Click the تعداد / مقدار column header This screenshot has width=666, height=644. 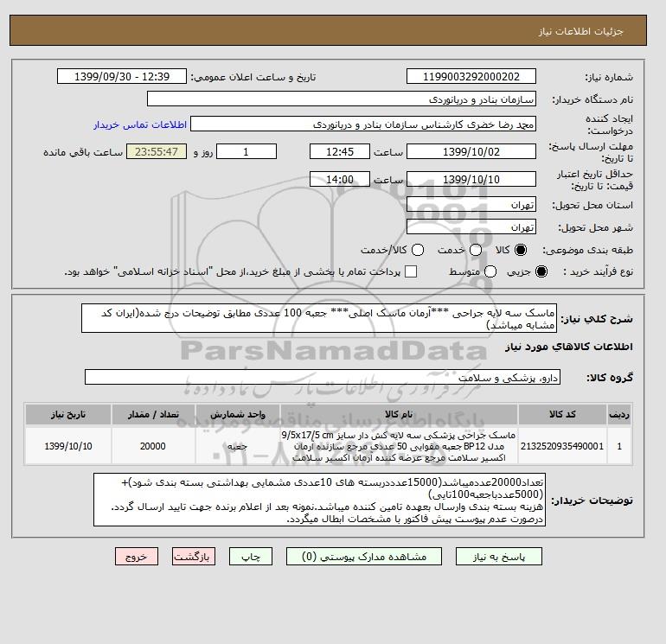(153, 414)
